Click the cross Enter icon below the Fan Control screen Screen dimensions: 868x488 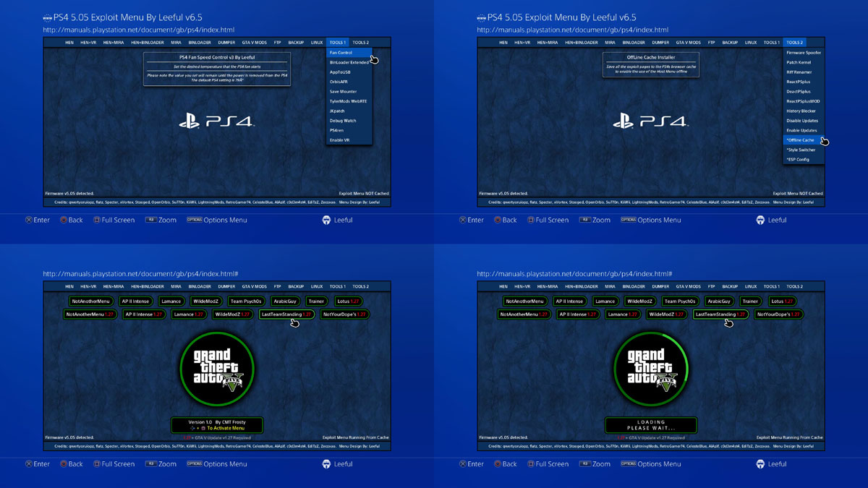click(29, 220)
